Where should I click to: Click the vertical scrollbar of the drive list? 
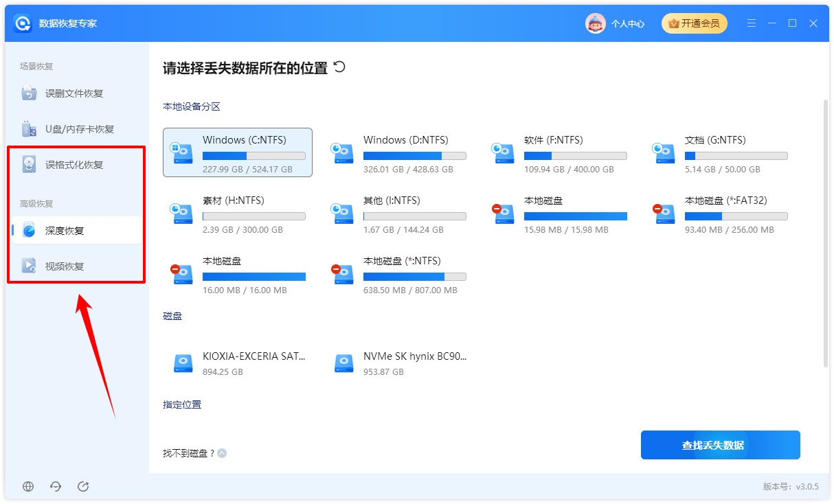[826, 233]
